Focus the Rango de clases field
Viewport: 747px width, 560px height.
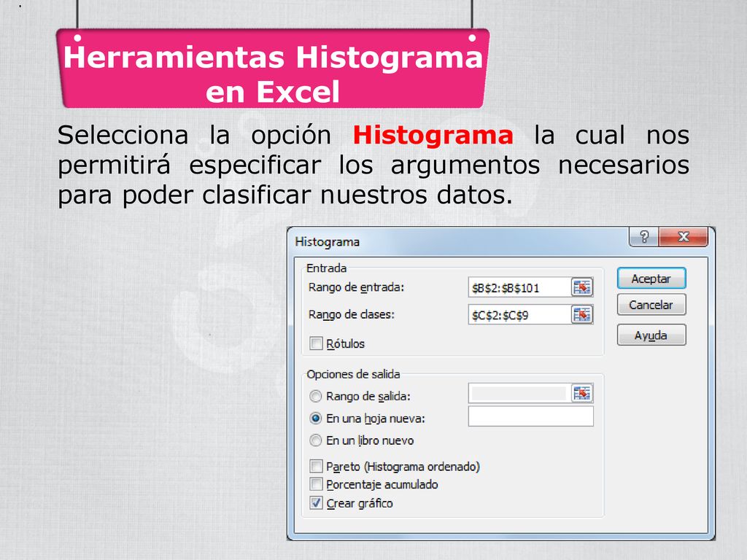[519, 315]
